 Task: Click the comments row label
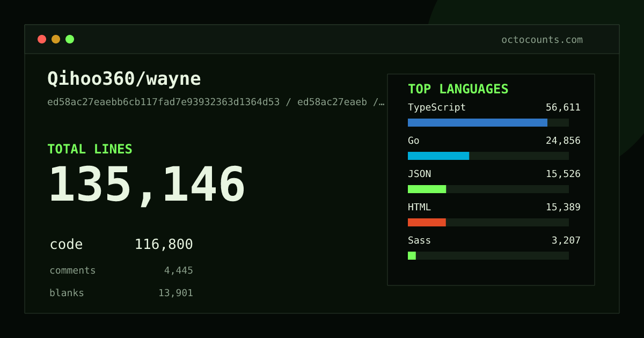[x=72, y=270]
